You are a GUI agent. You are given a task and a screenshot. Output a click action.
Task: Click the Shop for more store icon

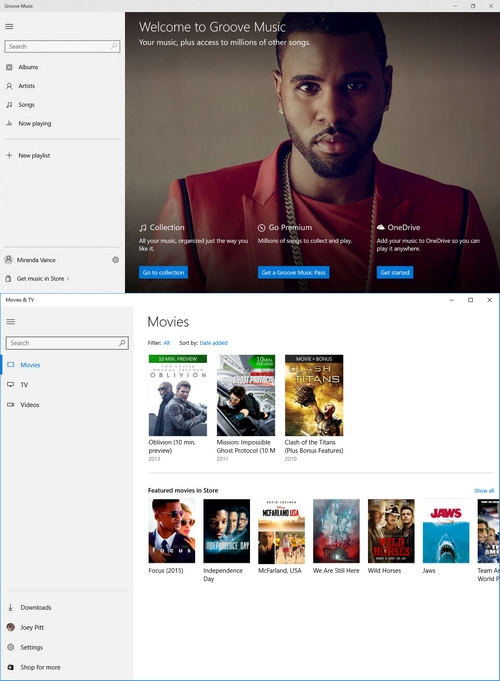[x=10, y=667]
